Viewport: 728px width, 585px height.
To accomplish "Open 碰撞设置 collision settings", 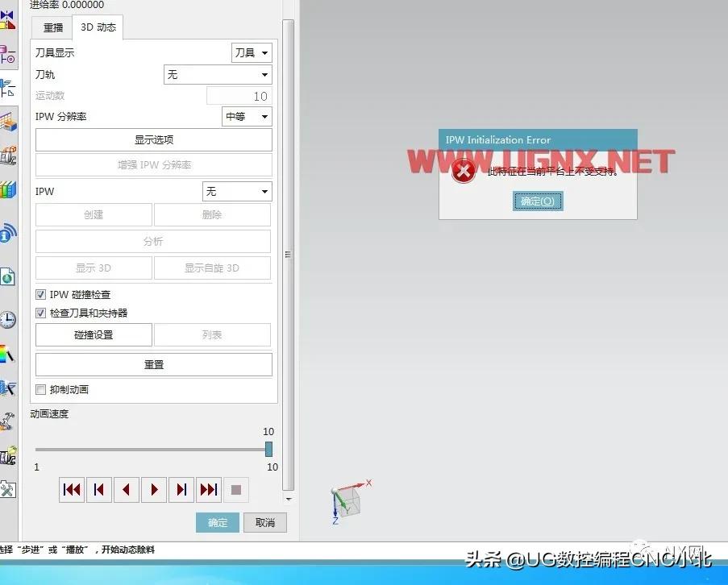I will coord(94,335).
